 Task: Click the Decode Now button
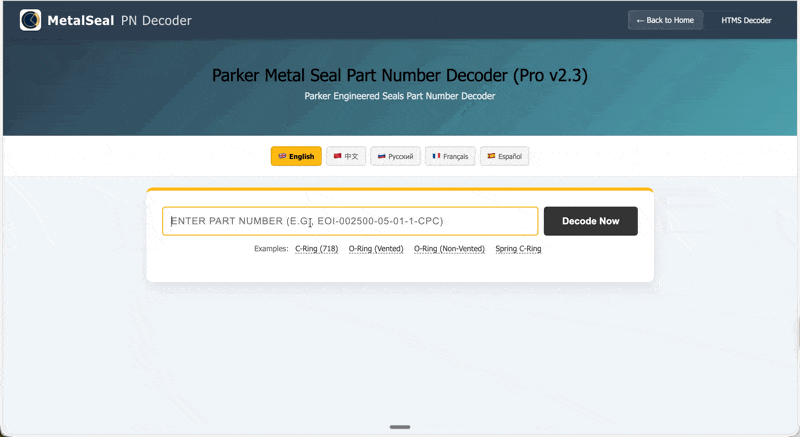click(591, 221)
